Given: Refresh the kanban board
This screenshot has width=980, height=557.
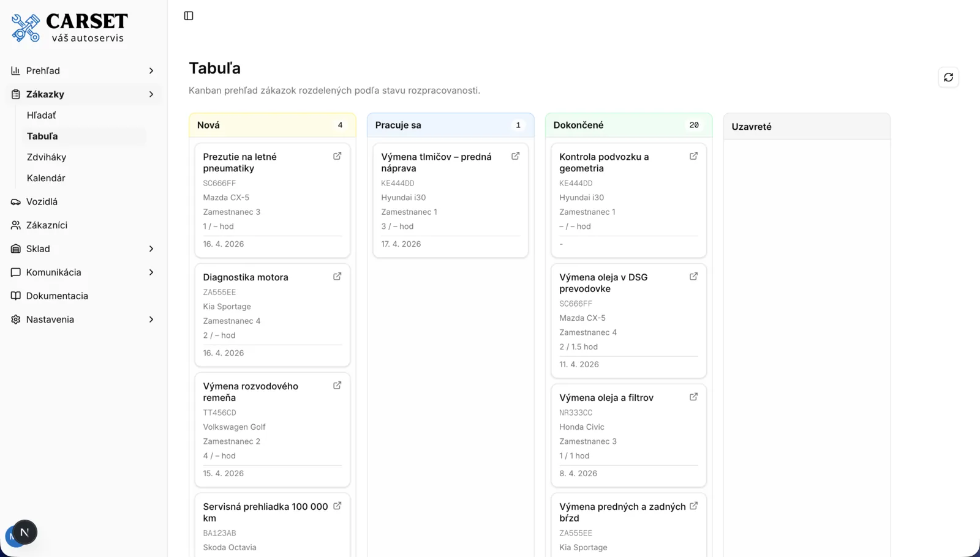Looking at the screenshot, I should 948,77.
